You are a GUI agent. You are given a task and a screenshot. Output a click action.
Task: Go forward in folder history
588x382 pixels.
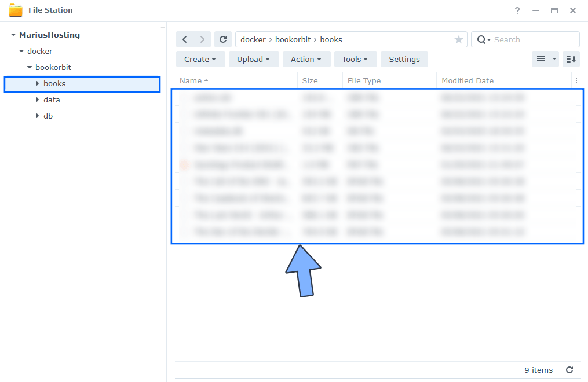[x=202, y=39]
